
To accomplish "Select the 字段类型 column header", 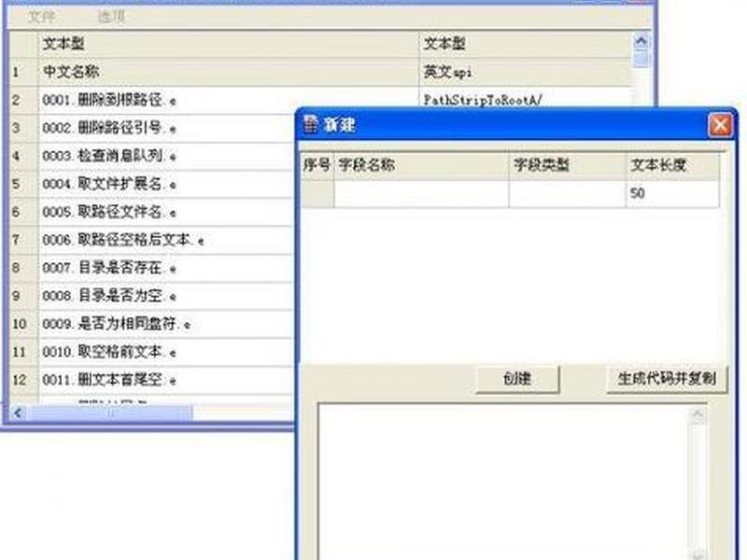I will [x=567, y=165].
